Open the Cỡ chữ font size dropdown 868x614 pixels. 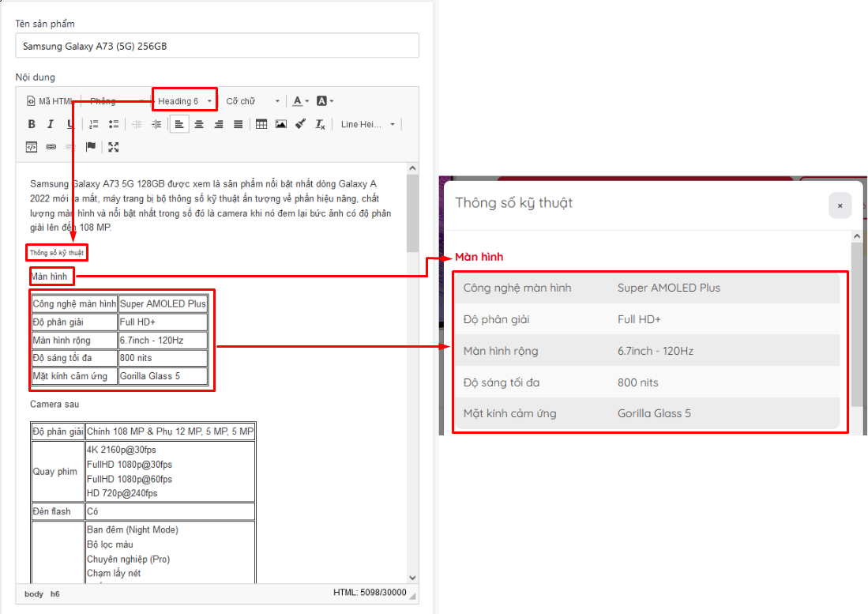[253, 101]
